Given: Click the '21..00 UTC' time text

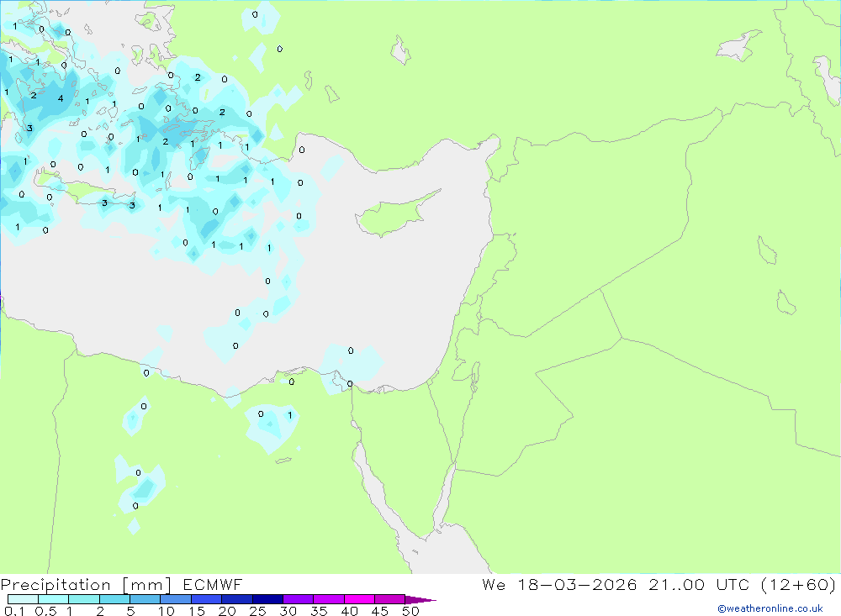Looking at the screenshot, I should [698, 584].
